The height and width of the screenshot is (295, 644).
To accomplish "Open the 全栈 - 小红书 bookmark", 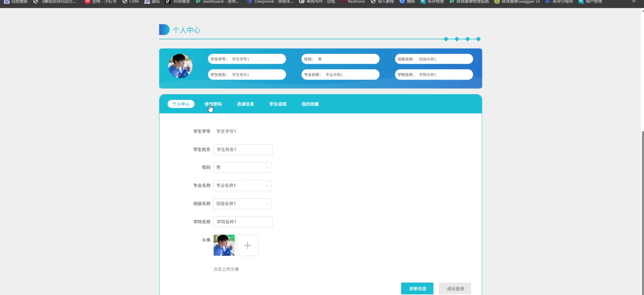I will (100, 2).
